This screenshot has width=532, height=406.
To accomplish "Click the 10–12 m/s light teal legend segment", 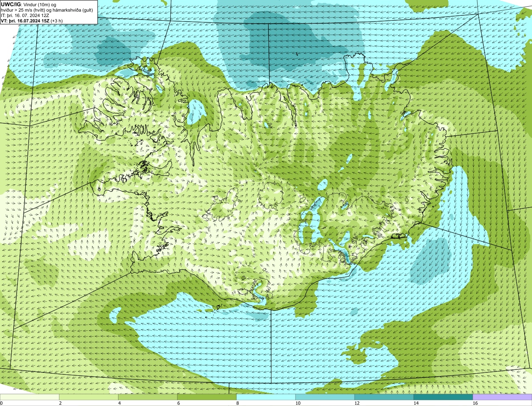I will (325, 397).
